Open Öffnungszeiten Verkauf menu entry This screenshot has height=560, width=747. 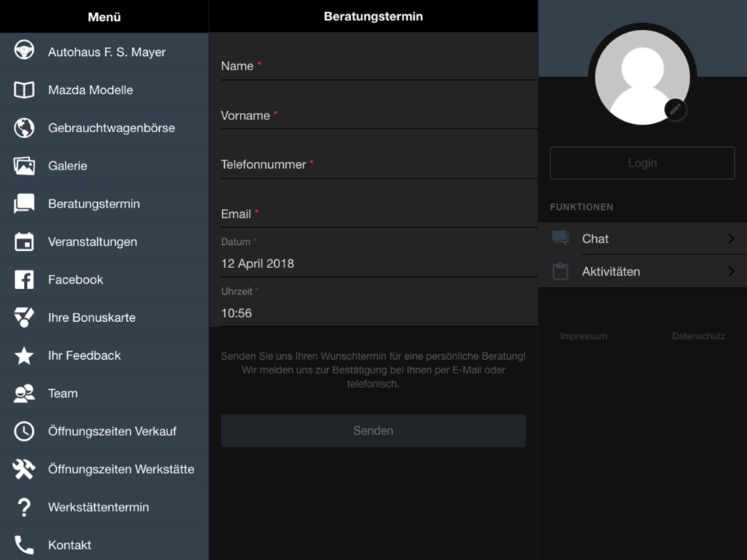[105, 431]
